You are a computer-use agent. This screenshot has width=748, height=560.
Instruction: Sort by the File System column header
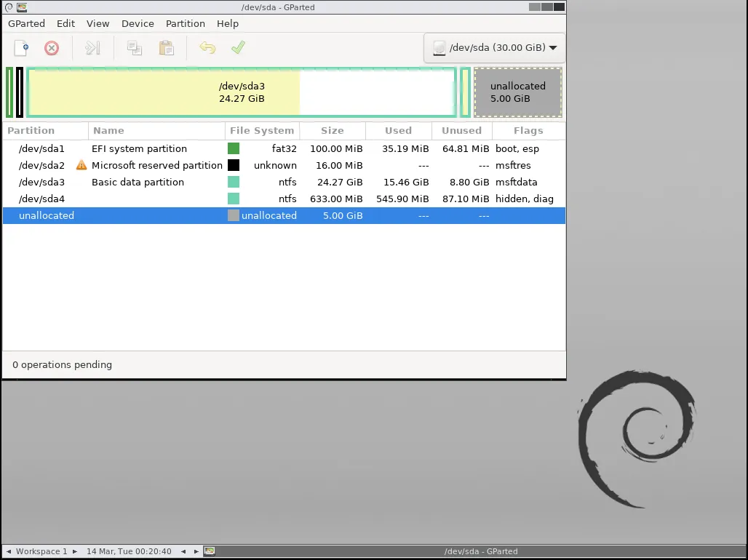tap(261, 131)
